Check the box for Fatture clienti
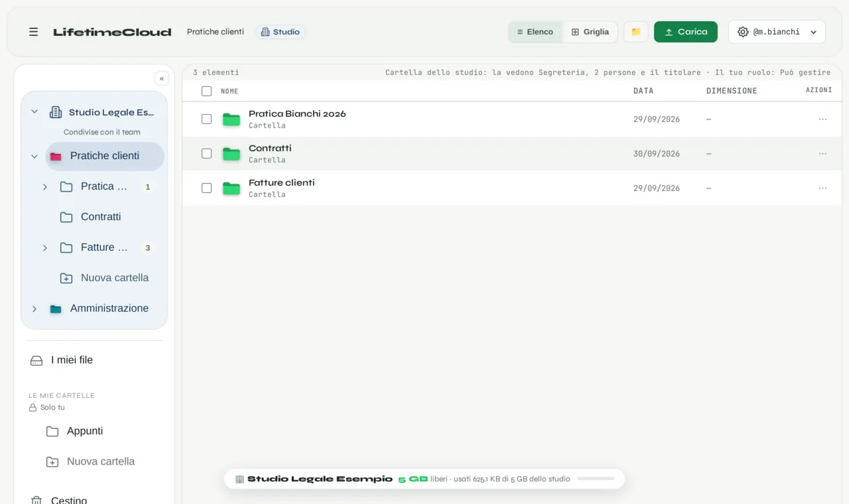 pyautogui.click(x=206, y=188)
